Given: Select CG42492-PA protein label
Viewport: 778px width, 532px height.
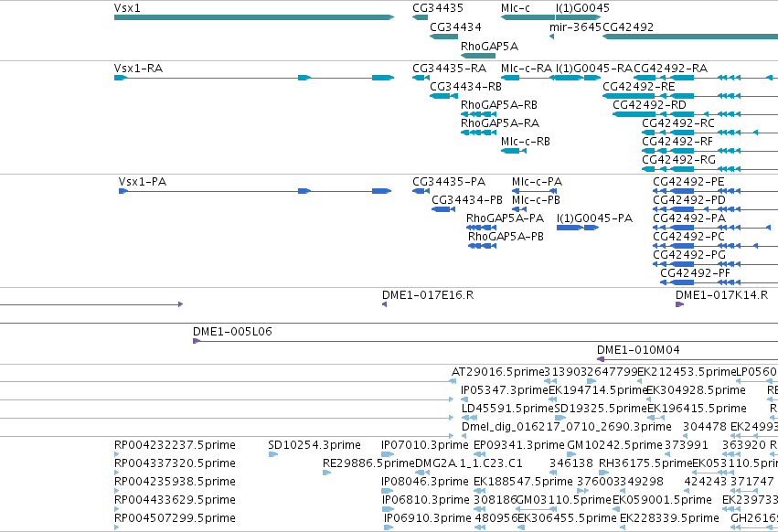Looking at the screenshot, I should point(689,218).
